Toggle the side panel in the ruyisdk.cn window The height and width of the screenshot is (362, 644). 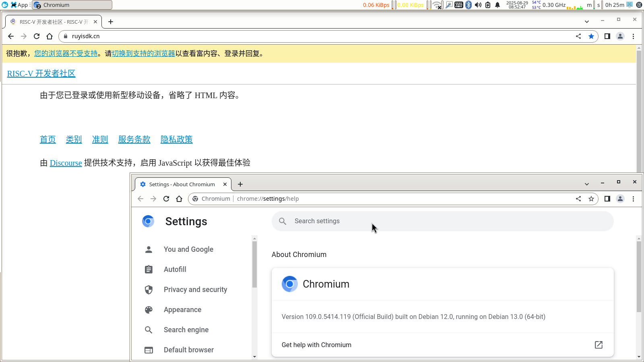coord(607,36)
